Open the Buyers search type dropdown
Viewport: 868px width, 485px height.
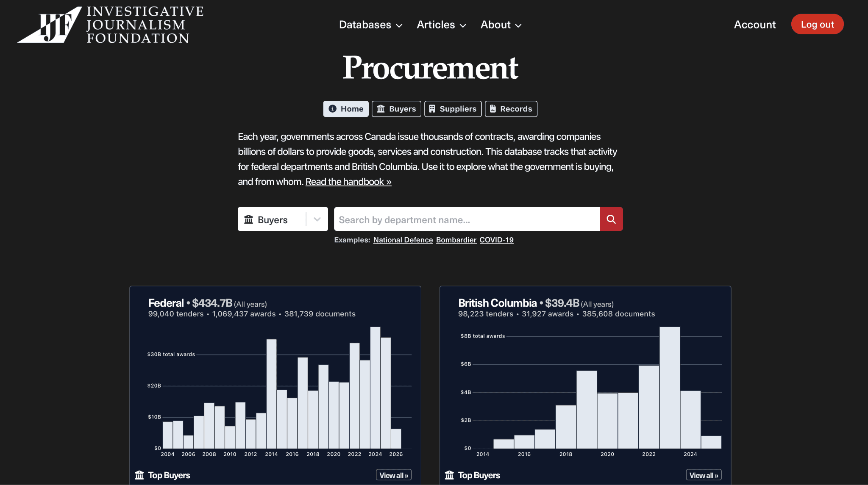point(283,219)
